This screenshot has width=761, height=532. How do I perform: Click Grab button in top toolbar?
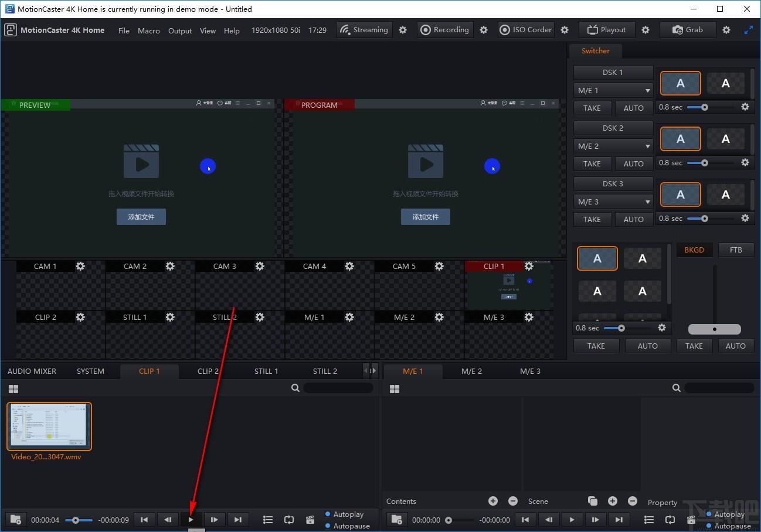coord(688,30)
